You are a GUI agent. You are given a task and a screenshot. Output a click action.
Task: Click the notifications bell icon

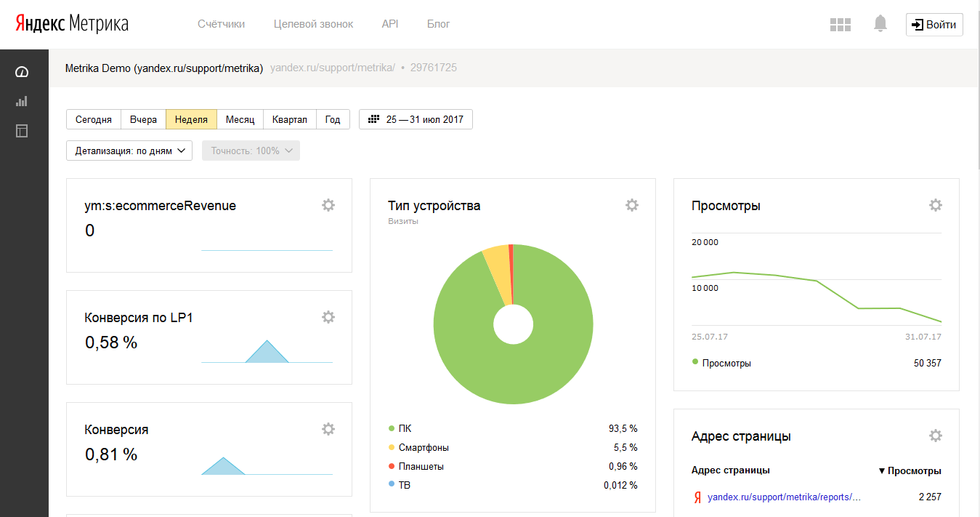tap(880, 24)
